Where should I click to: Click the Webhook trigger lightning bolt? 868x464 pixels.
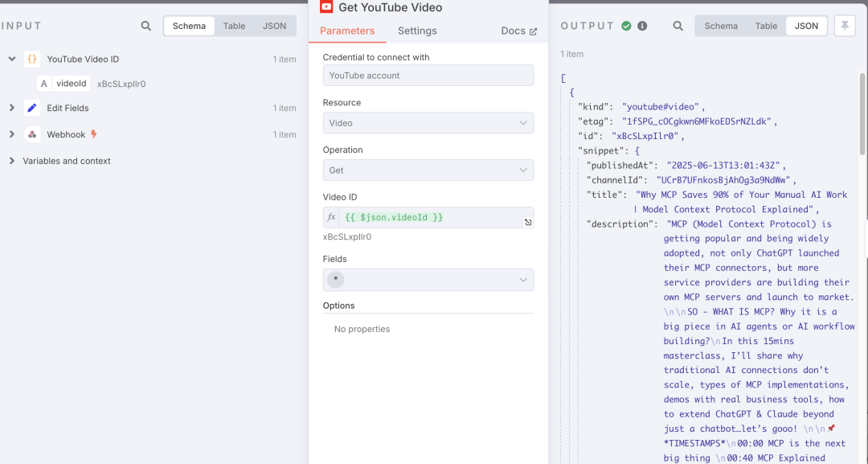pyautogui.click(x=93, y=134)
